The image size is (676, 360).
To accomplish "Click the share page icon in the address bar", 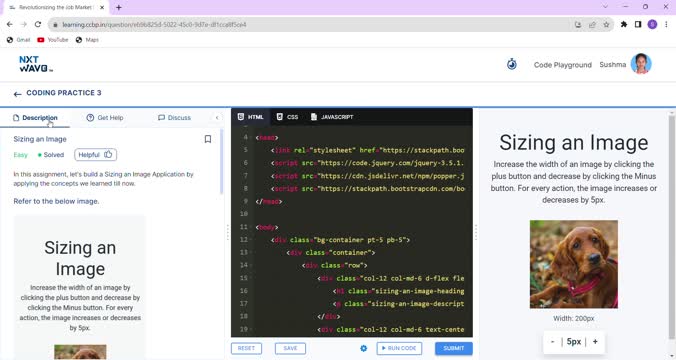I will 592,25.
